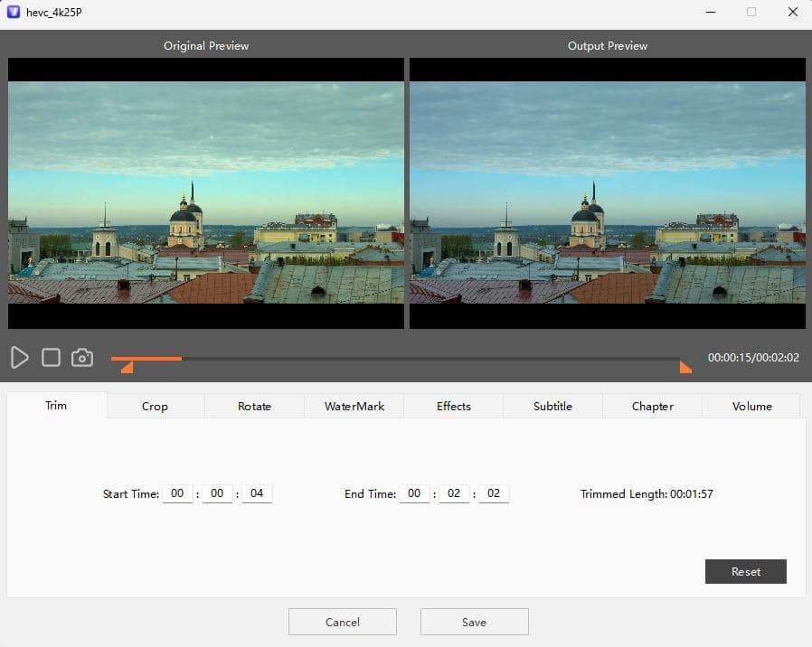The image size is (812, 647).
Task: Cancel the editing dialog
Action: (342, 622)
